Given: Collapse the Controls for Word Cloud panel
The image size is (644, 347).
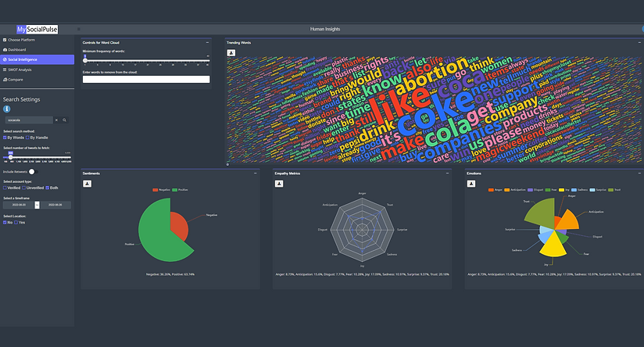Looking at the screenshot, I should [207, 43].
